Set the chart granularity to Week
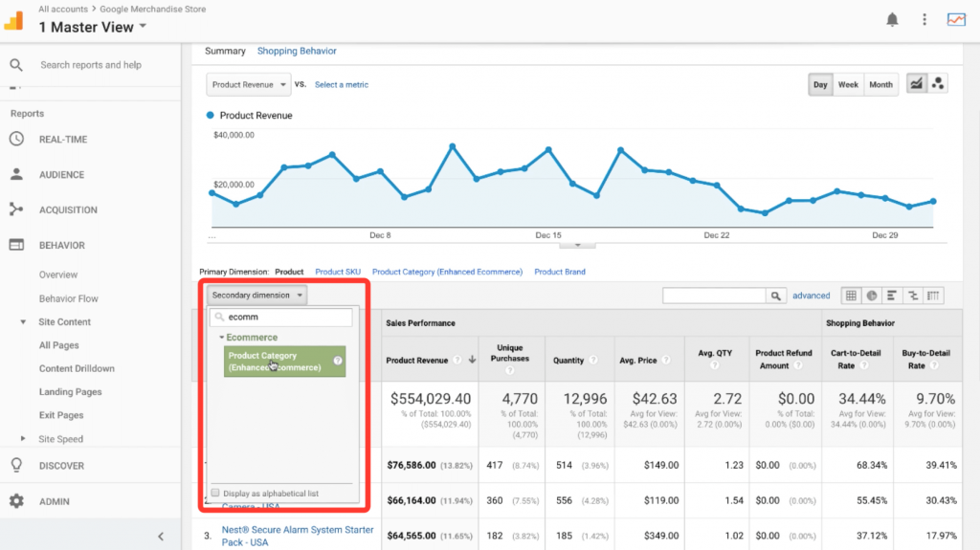Viewport: 980px width, 550px height. pyautogui.click(x=848, y=84)
